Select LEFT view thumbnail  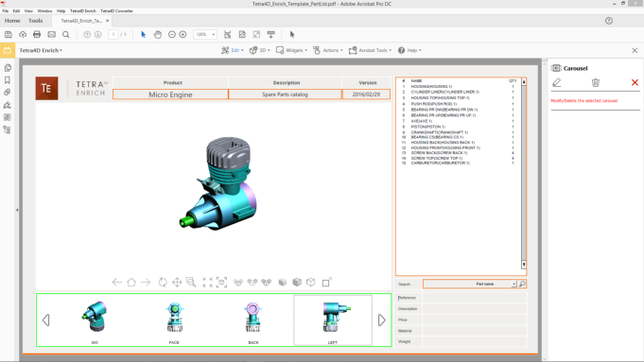[x=333, y=320]
